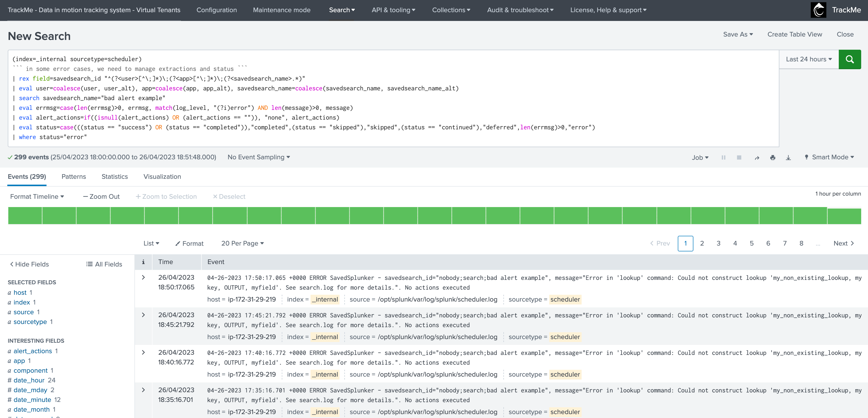Open the API & tooling menu
The height and width of the screenshot is (418, 868).
click(x=393, y=10)
